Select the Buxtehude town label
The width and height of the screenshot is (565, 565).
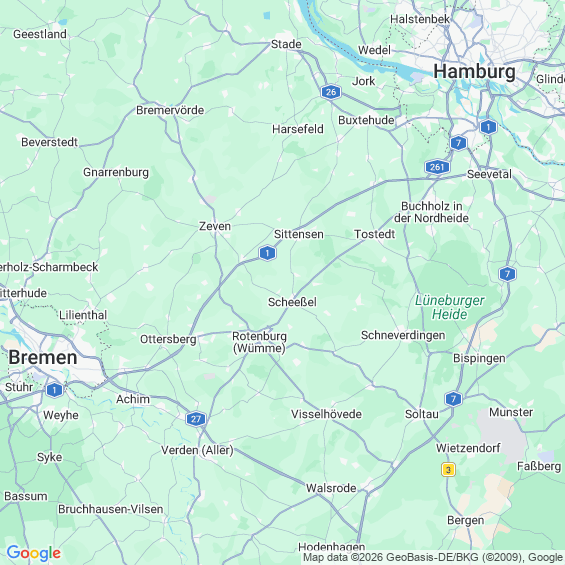(366, 120)
